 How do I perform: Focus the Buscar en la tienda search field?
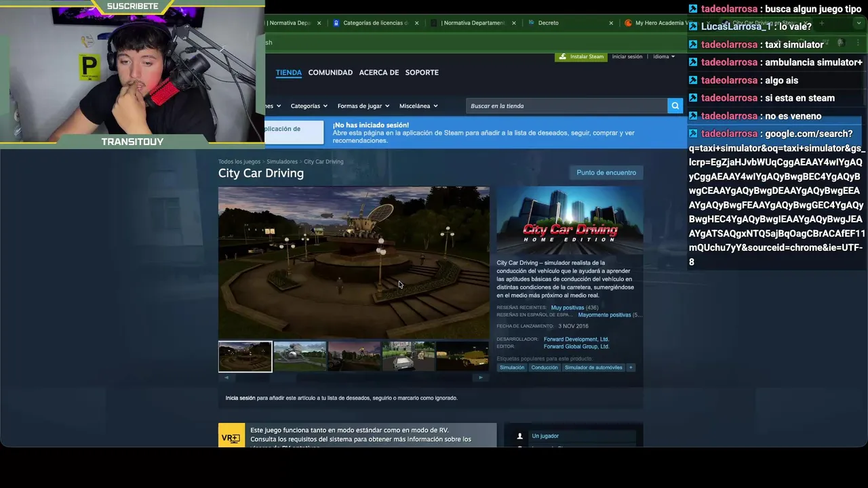567,106
